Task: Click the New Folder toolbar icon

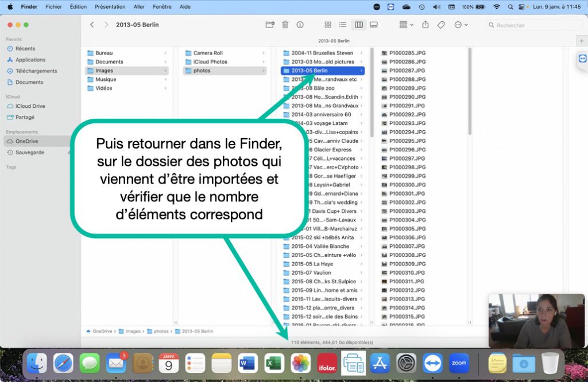Action: (270, 25)
